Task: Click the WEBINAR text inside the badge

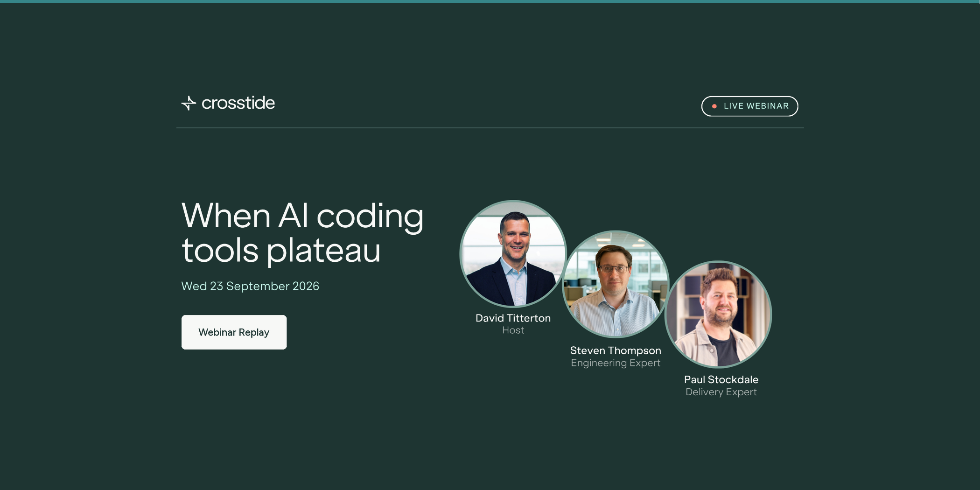Action: click(x=768, y=106)
